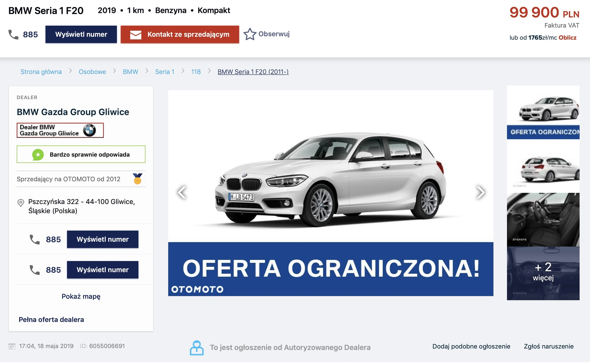Image resolution: width=590 pixels, height=364 pixels.
Task: Go to previous photo with left arrow
Action: (182, 192)
